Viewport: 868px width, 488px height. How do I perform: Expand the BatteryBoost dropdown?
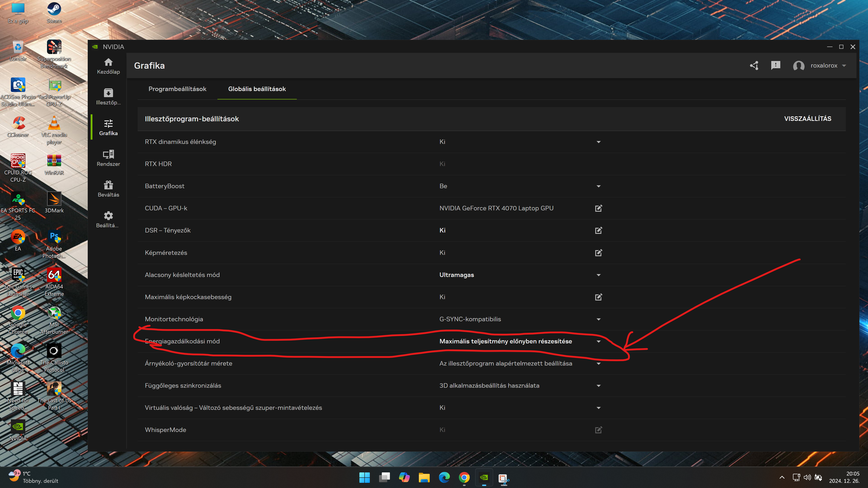point(598,186)
